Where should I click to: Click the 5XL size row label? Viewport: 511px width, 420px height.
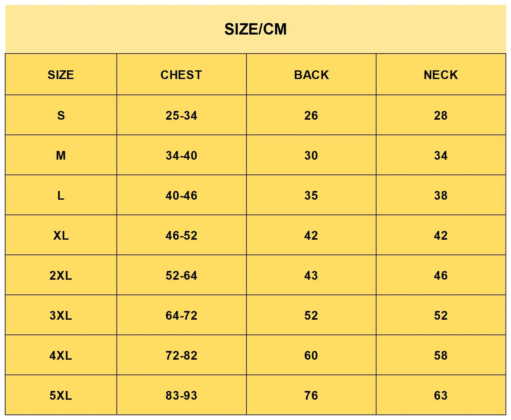point(61,395)
